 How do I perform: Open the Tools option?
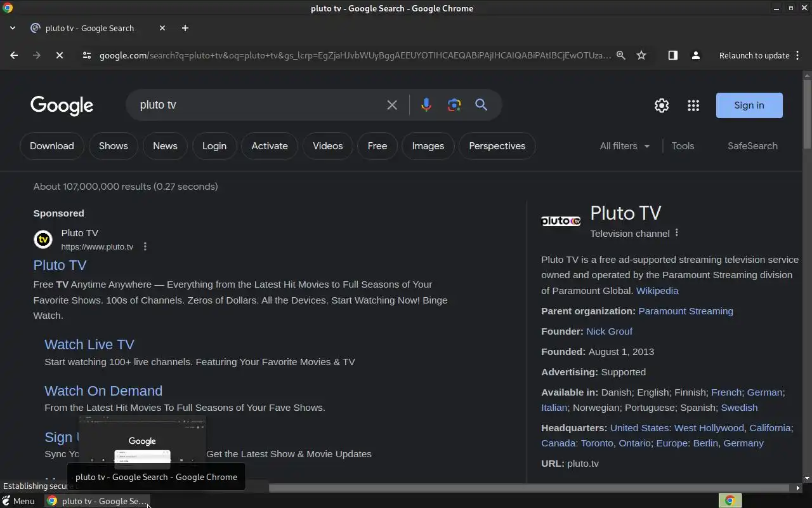[683, 146]
